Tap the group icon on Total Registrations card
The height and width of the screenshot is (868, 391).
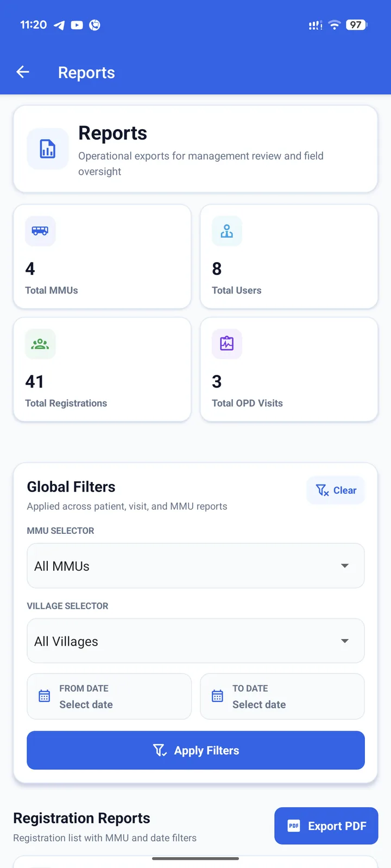point(40,344)
